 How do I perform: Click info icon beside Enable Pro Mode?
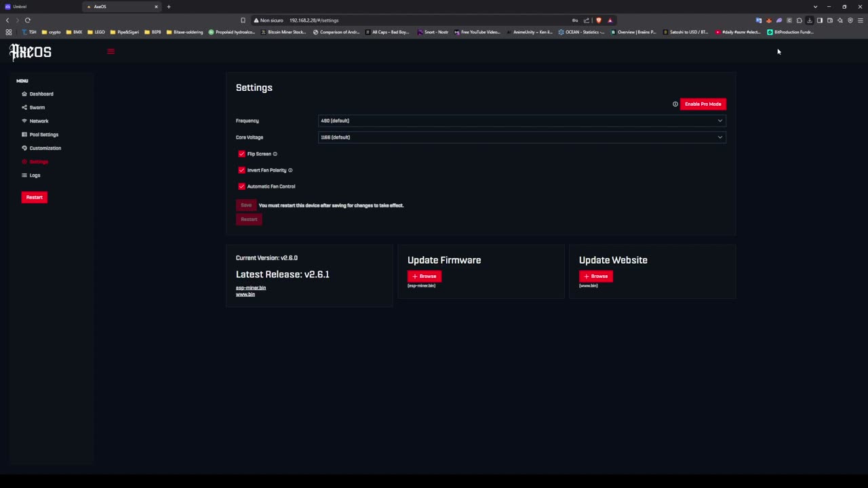[x=675, y=104]
